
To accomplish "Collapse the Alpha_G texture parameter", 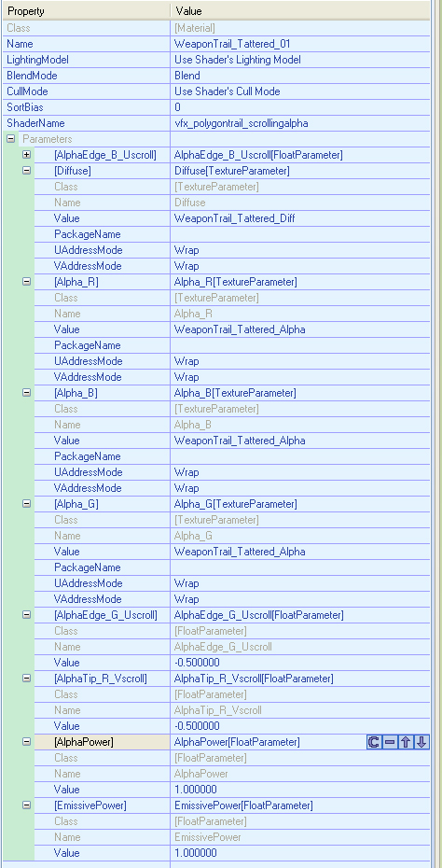I will pos(26,504).
